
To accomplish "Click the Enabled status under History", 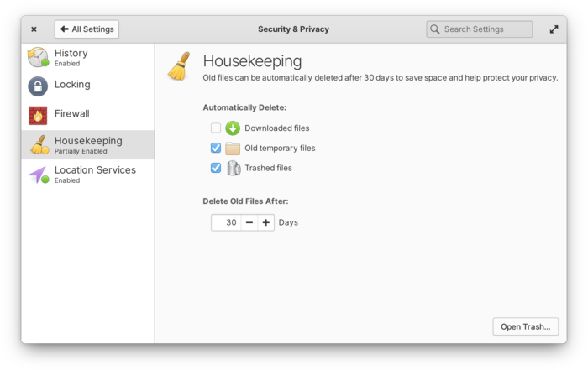I will coord(67,64).
